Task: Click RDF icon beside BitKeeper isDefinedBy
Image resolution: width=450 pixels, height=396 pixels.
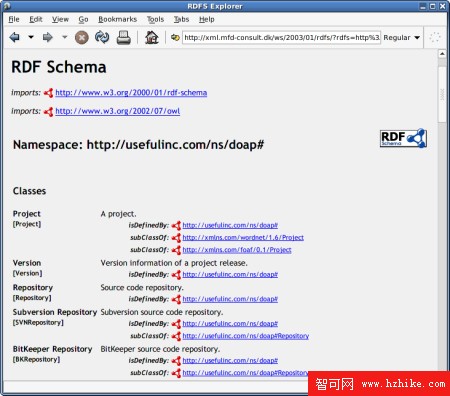Action: pos(176,361)
